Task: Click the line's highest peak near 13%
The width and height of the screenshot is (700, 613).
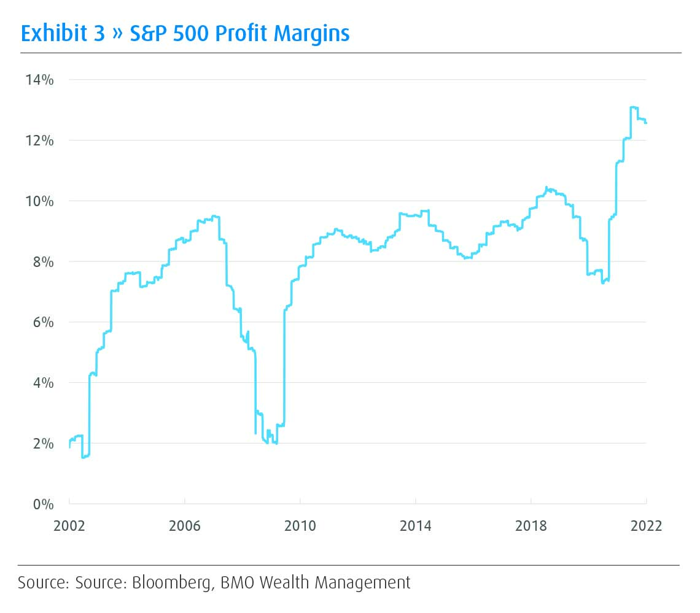Action: [x=634, y=107]
